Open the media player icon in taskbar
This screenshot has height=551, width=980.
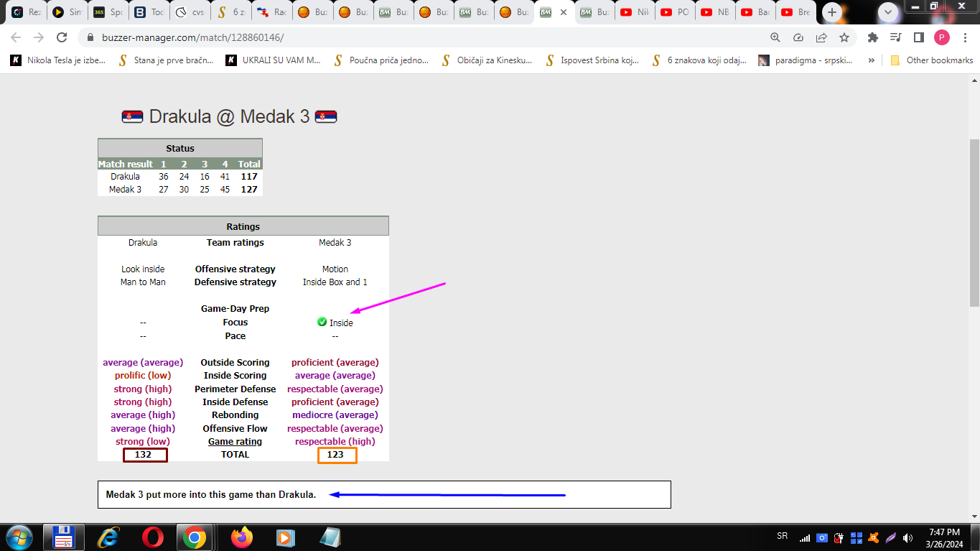click(286, 537)
